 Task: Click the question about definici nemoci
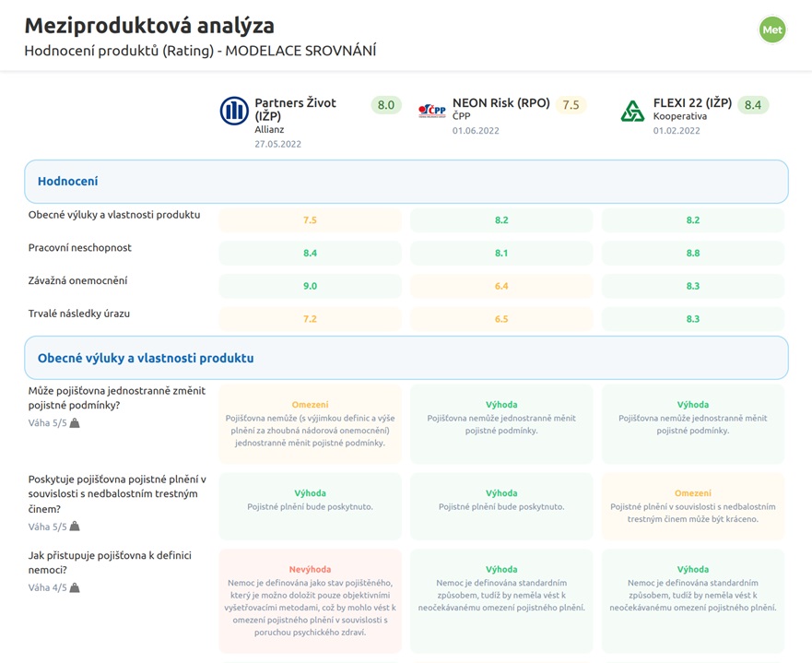[110, 562]
